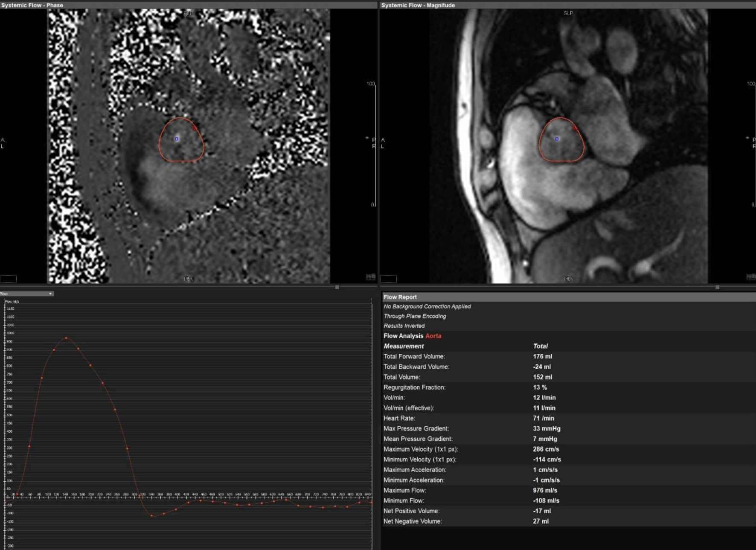The image size is (756, 550).
Task: Select the Systemic Flow - Phase panel title
Action: pos(32,5)
